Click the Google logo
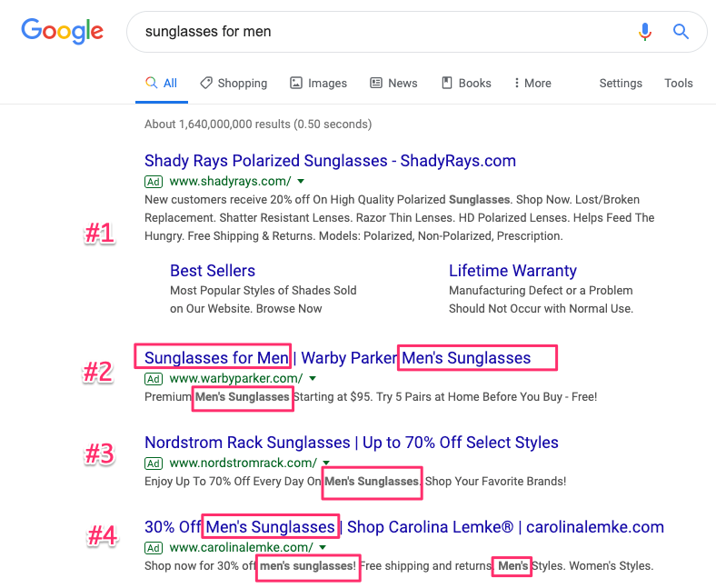Image resolution: width=716 pixels, height=588 pixels. coord(63,31)
